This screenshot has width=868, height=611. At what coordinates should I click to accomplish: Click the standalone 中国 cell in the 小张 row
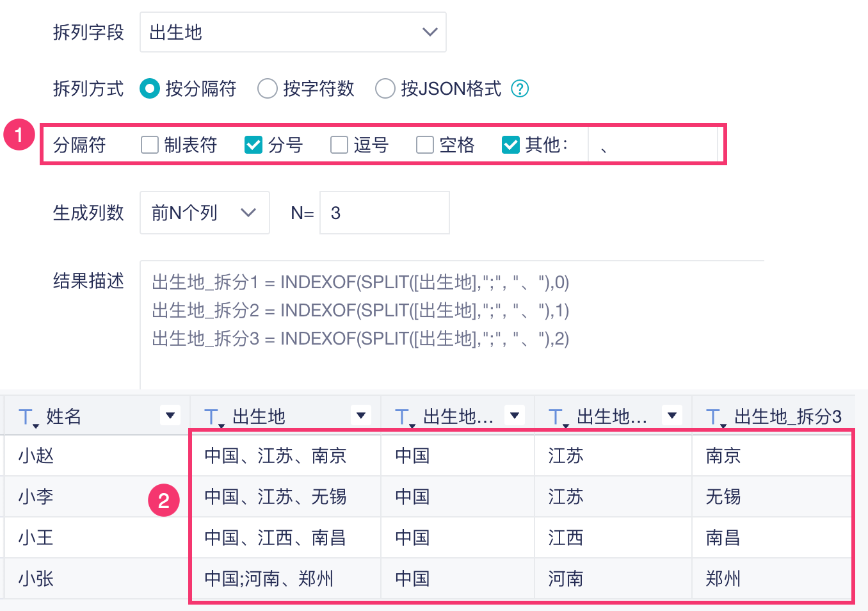[458, 579]
